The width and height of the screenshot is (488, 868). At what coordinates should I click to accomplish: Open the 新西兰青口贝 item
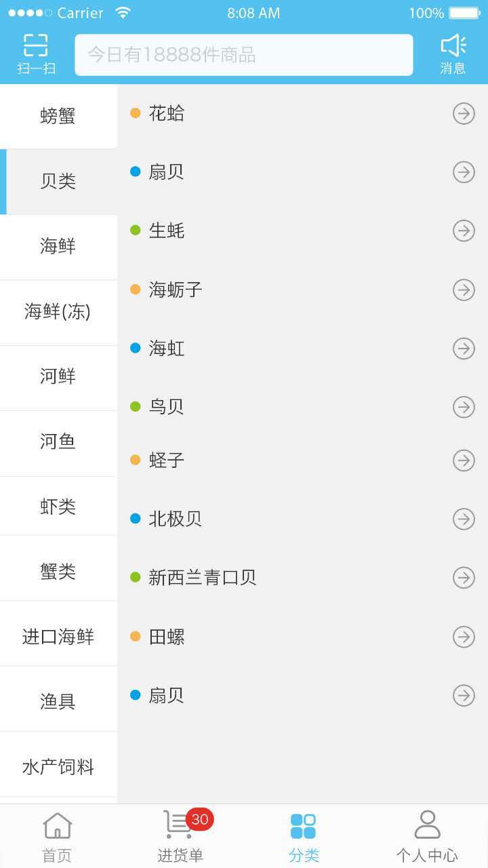(x=302, y=578)
